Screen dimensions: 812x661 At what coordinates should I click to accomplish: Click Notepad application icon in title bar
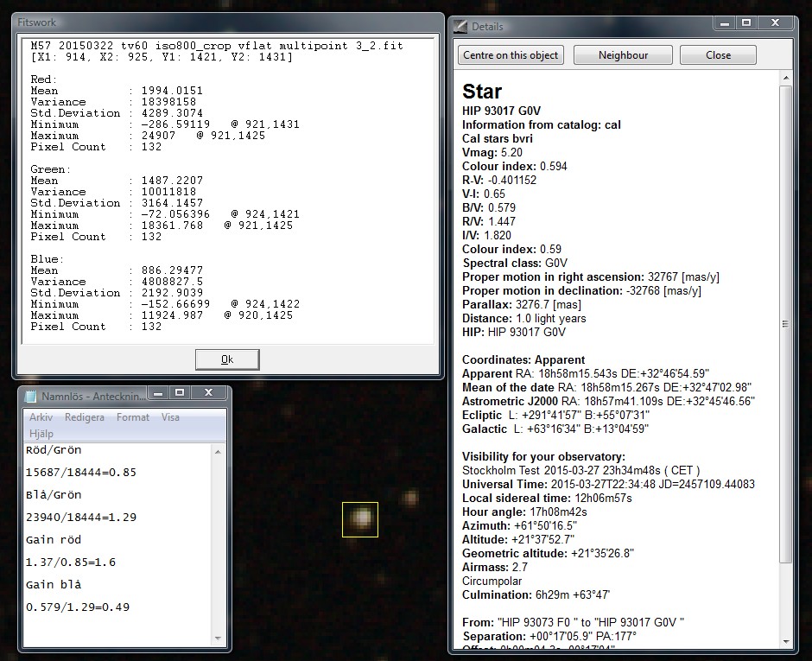coord(31,397)
